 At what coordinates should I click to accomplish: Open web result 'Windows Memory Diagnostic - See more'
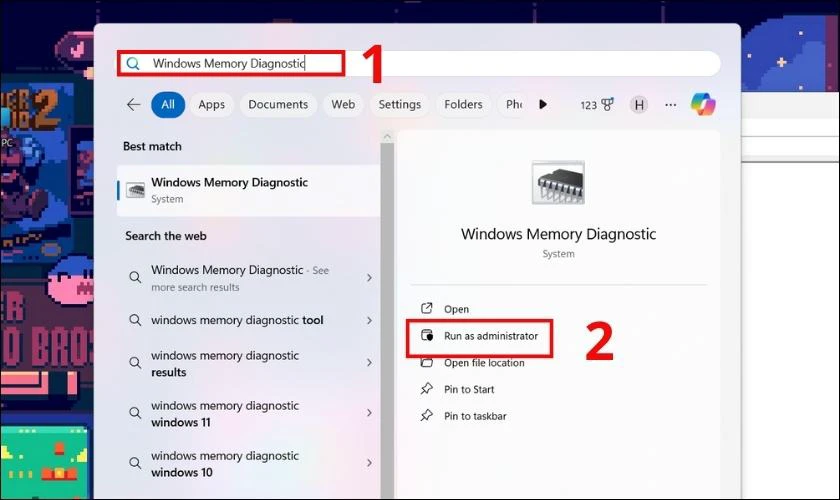pos(249,278)
